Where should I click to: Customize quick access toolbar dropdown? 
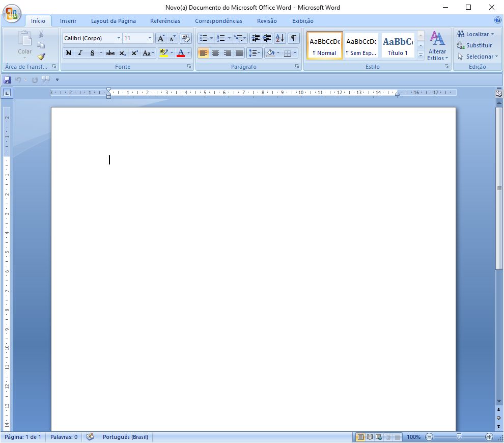coord(57,79)
